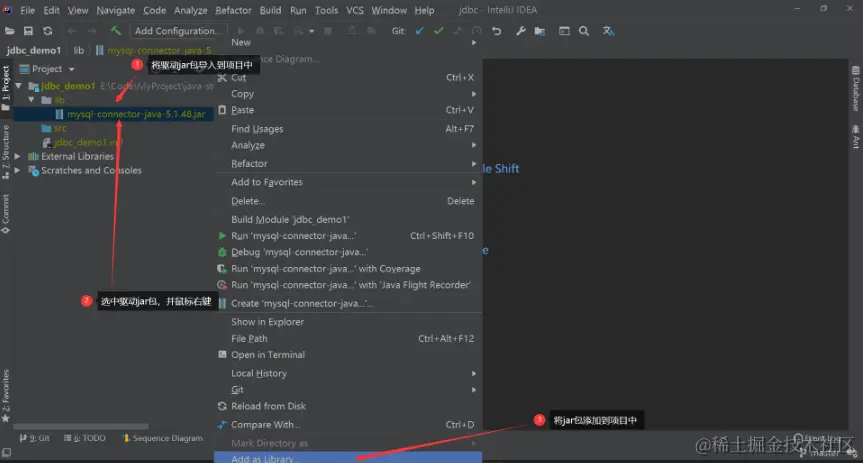
Task: Open the 9: Git tool window
Action: click(x=34, y=438)
